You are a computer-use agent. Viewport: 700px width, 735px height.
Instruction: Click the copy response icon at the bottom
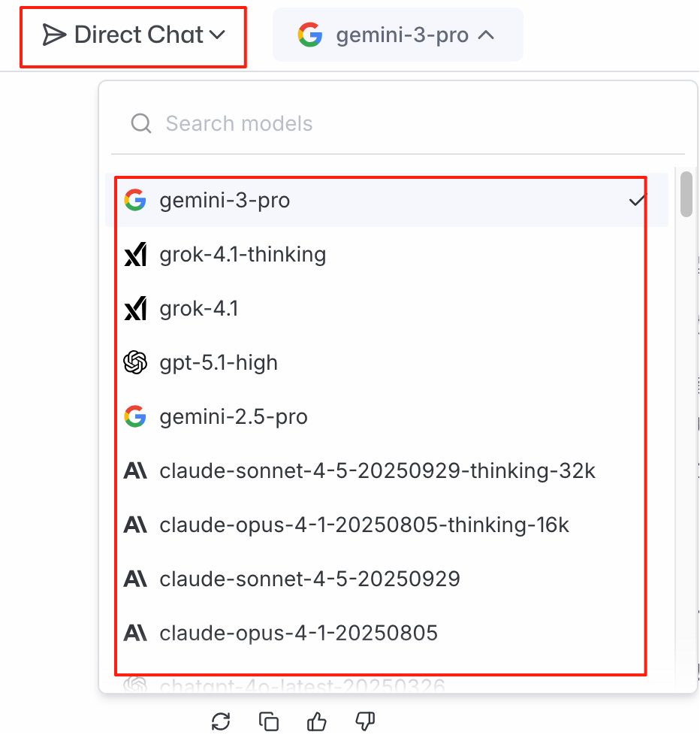pos(268,721)
